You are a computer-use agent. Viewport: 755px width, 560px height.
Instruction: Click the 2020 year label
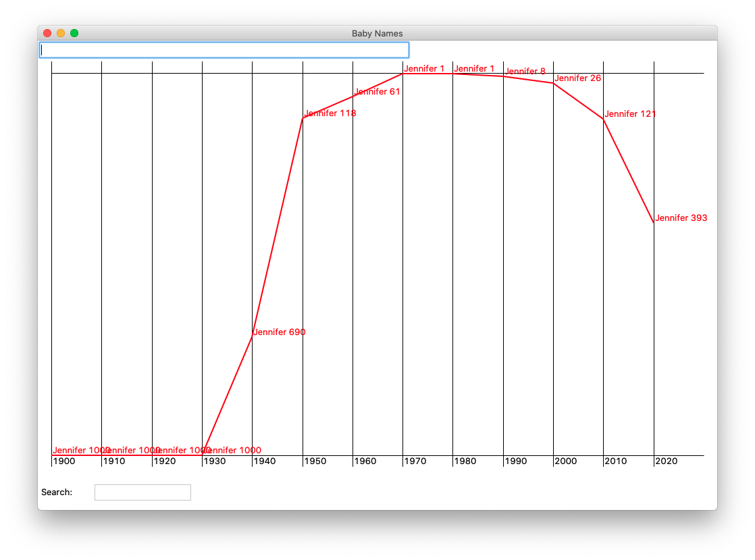[x=667, y=461]
